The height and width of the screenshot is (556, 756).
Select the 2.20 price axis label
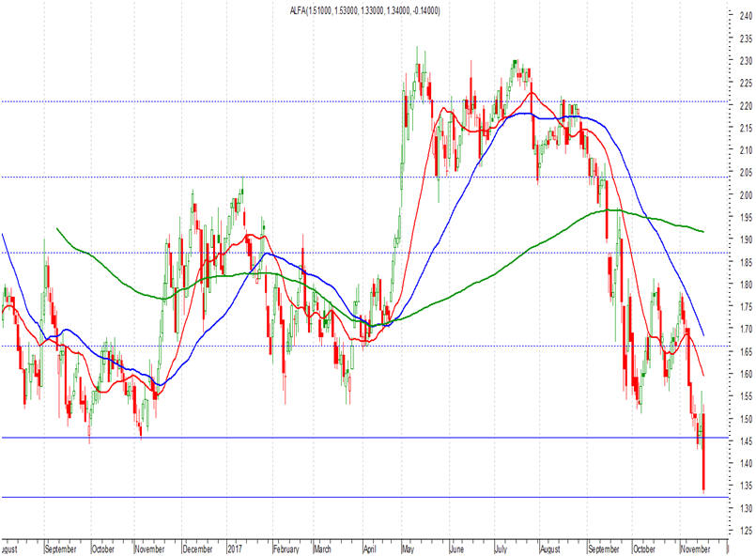coord(746,105)
